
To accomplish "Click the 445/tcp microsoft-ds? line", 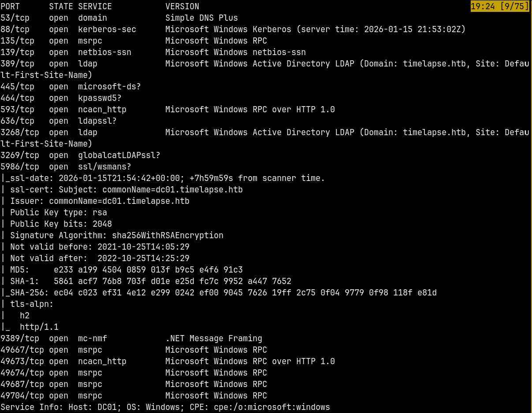I will pos(71,87).
